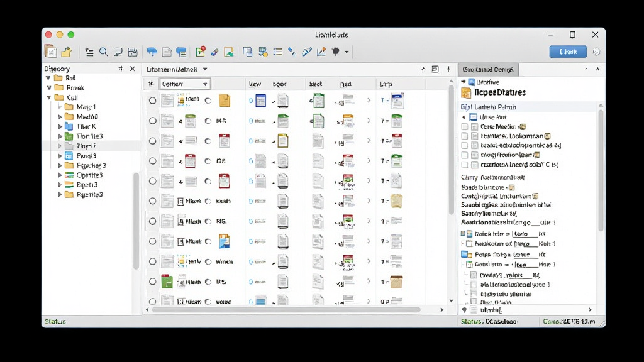Enable the 'teatel-ednodopenok ad aq' checkbox

tap(465, 145)
